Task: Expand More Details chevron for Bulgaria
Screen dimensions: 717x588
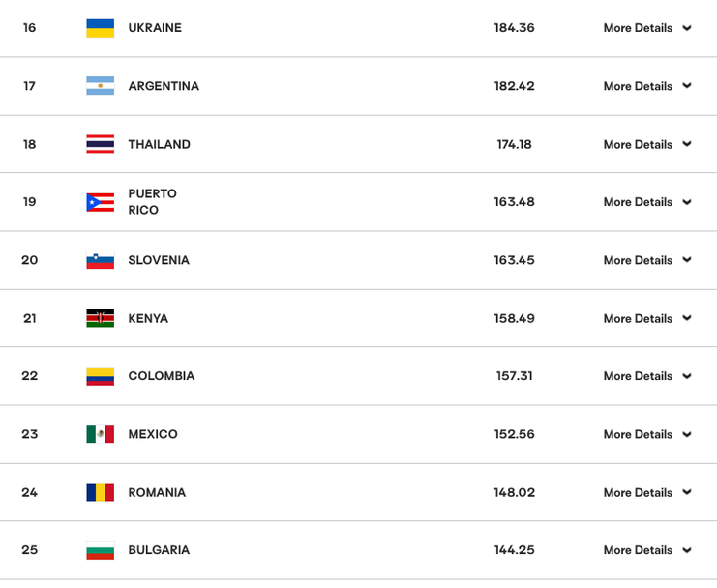Action: point(687,550)
